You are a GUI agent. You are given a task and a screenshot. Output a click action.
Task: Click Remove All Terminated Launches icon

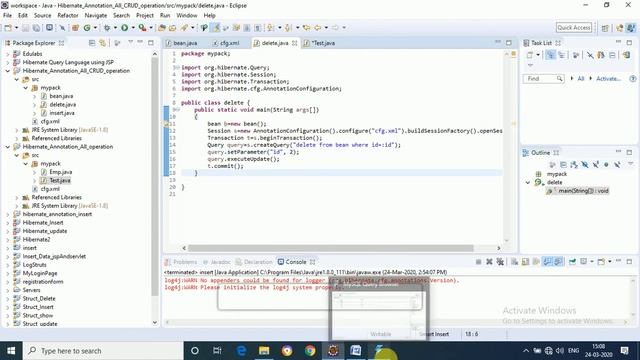coord(500,262)
